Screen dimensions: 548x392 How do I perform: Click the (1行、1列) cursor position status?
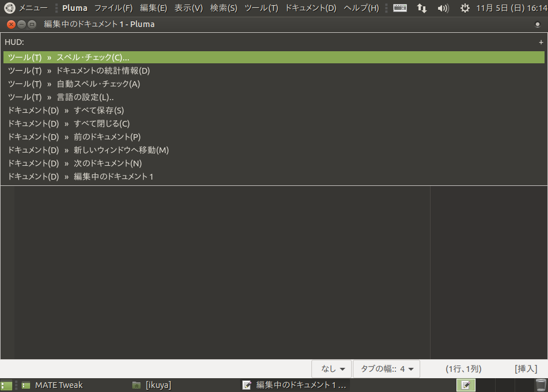pos(463,369)
